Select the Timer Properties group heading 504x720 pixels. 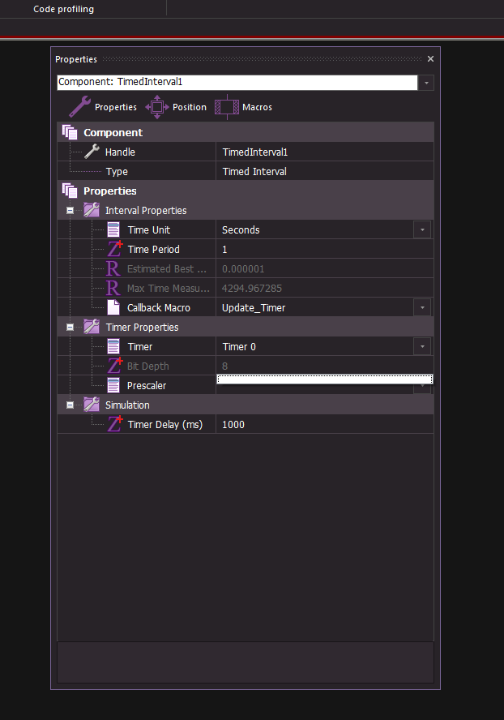tap(142, 327)
